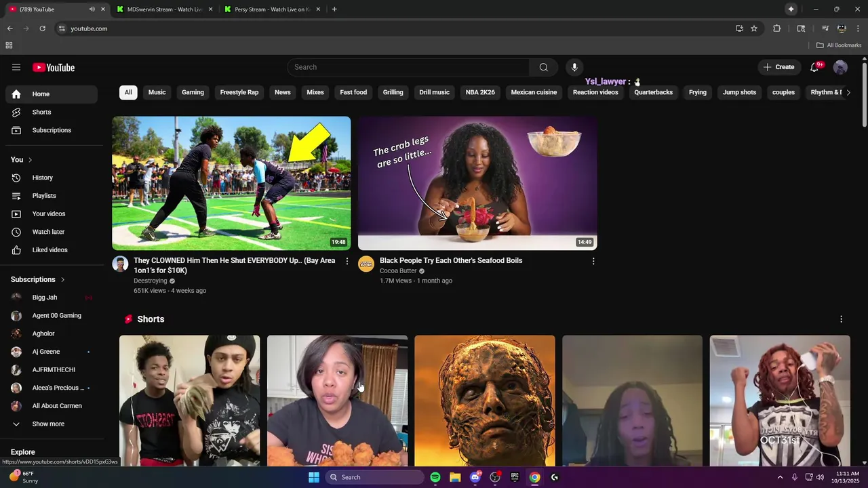Viewport: 868px width, 488px height.
Task: Show hidden system tray icons chevron
Action: 780,477
